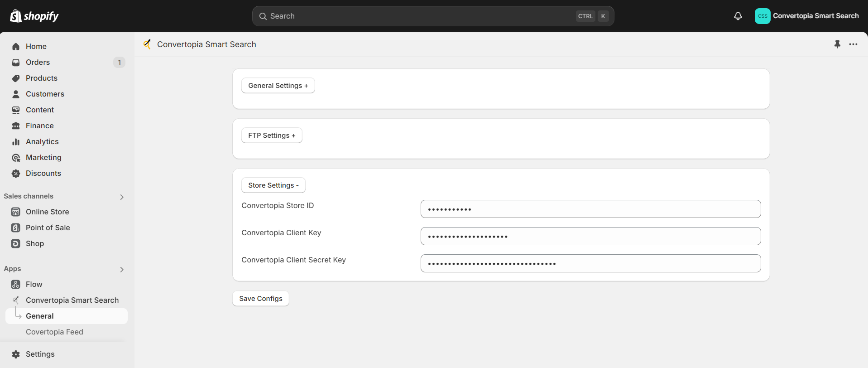
Task: Click the Point of Sale icon
Action: [x=16, y=228]
